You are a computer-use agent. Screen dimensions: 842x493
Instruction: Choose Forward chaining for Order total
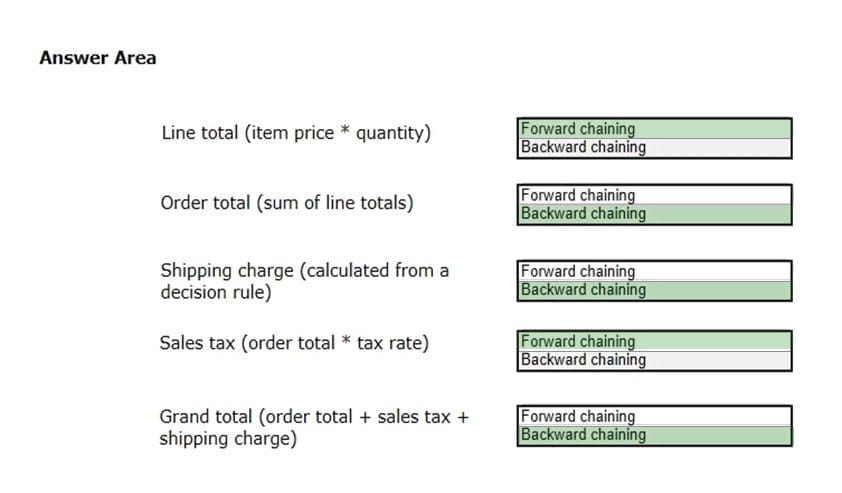tap(654, 195)
